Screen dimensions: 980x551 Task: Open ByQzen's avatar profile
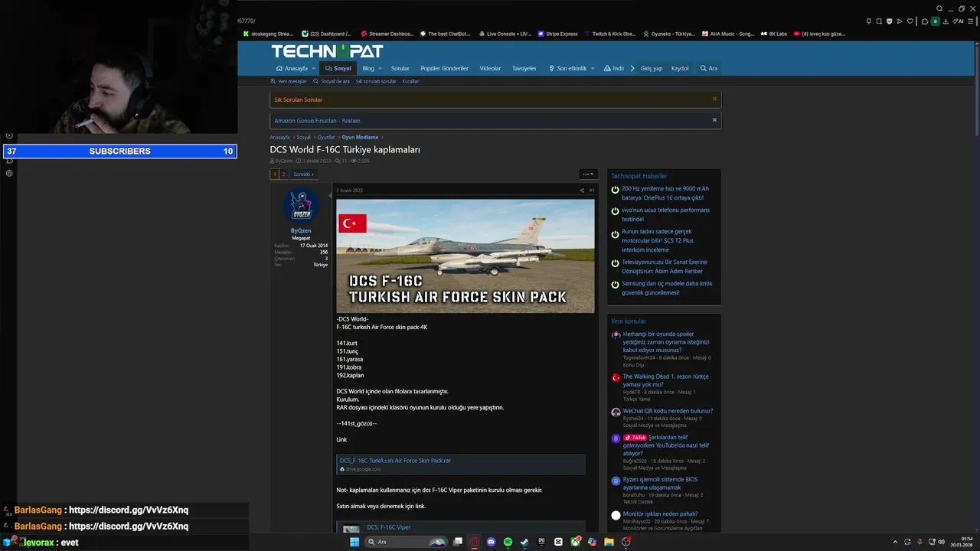[301, 205]
